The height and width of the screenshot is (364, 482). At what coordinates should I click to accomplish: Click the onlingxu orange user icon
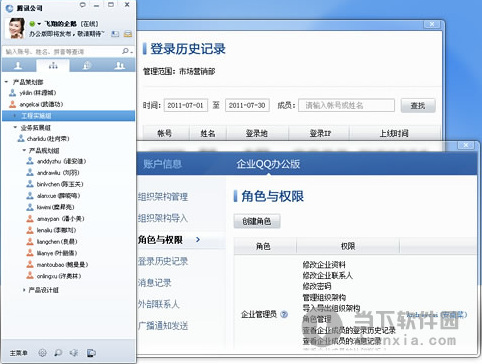click(30, 276)
